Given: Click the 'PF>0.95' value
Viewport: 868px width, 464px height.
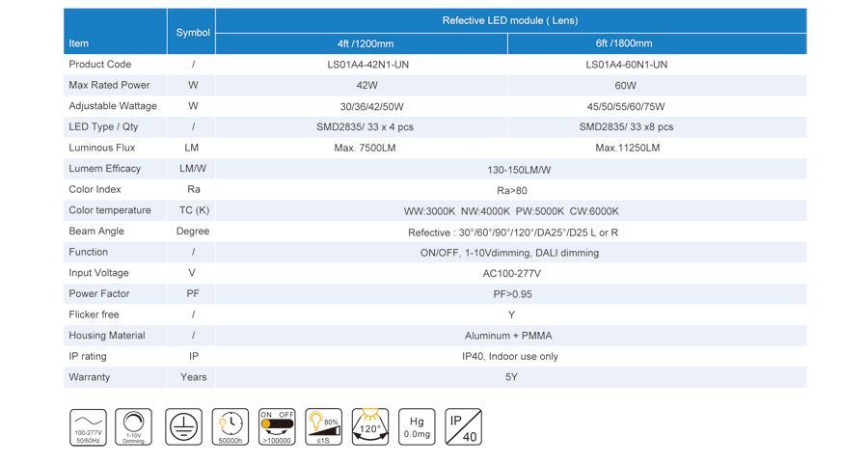Looking at the screenshot, I should (513, 294).
